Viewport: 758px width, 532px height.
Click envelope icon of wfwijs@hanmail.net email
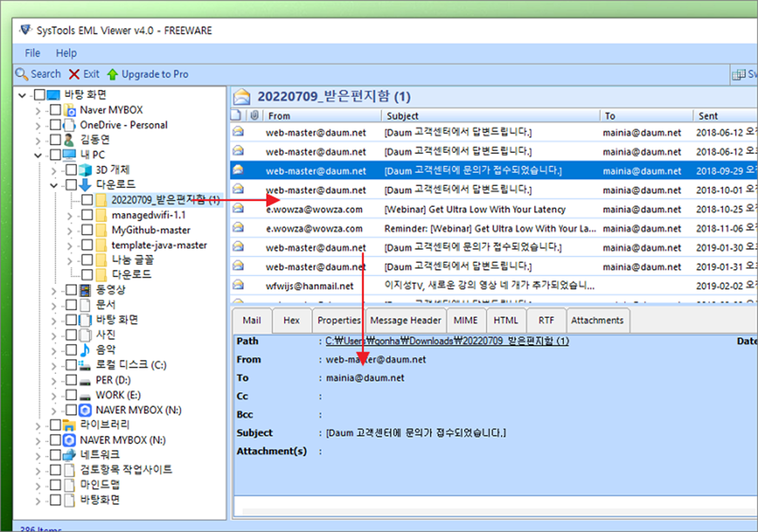point(238,286)
